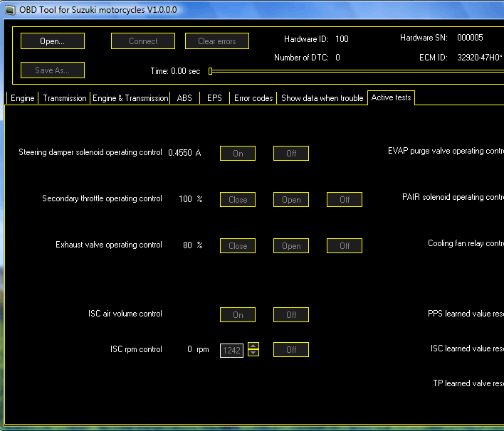The image size is (504, 431).
Task: Click the Open... button
Action: [53, 41]
